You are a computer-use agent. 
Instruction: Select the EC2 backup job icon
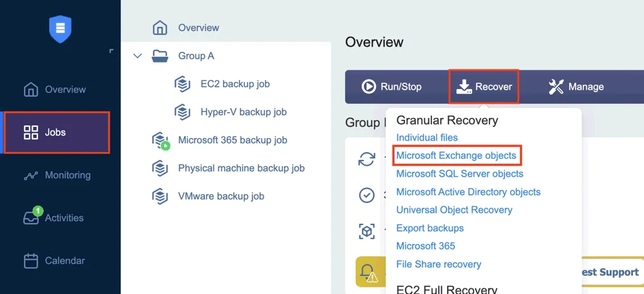pos(182,84)
